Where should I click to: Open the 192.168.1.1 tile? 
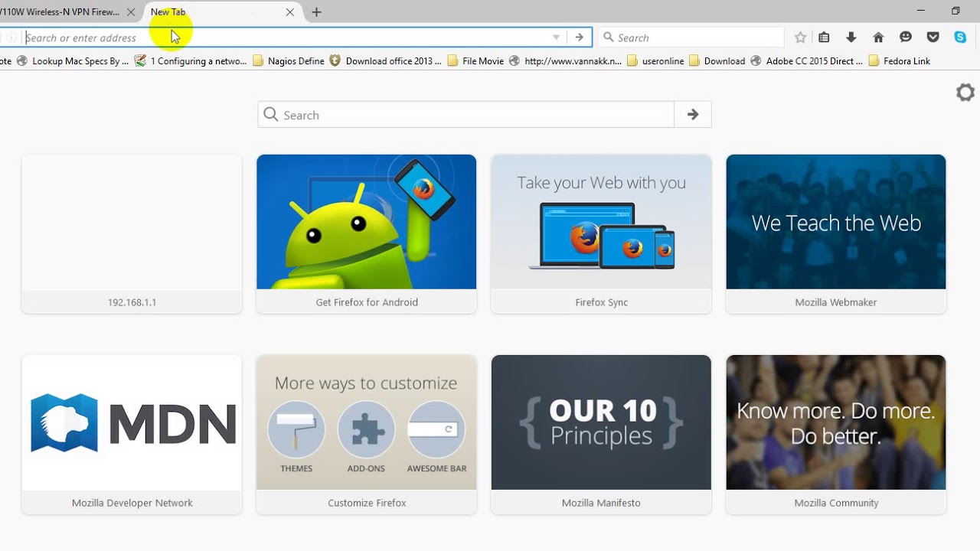click(x=132, y=233)
